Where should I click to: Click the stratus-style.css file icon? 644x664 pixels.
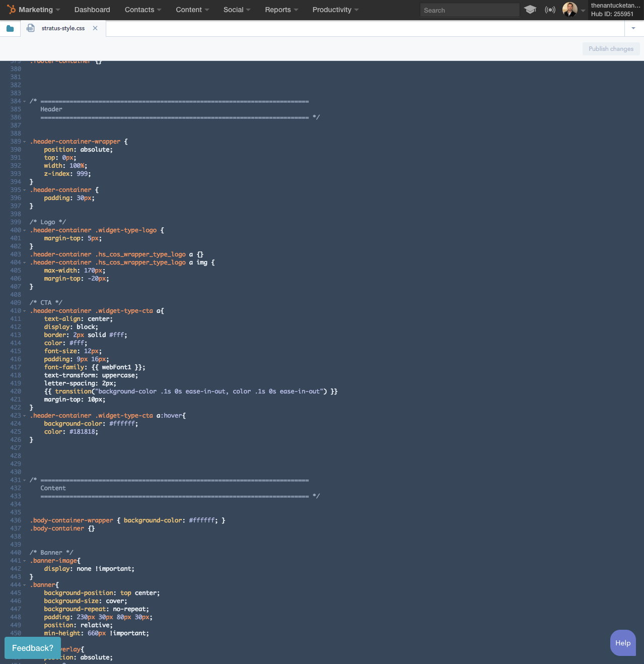[31, 28]
